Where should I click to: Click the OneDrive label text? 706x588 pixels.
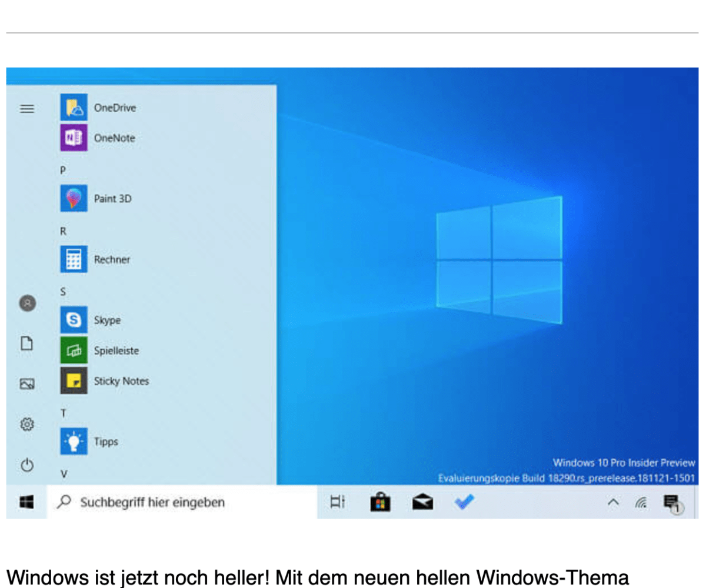pos(115,108)
